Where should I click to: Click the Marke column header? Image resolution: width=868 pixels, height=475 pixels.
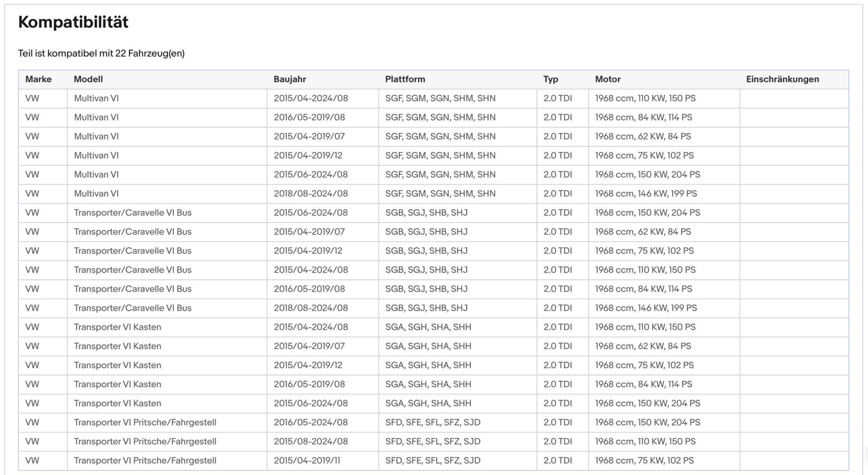tap(39, 79)
